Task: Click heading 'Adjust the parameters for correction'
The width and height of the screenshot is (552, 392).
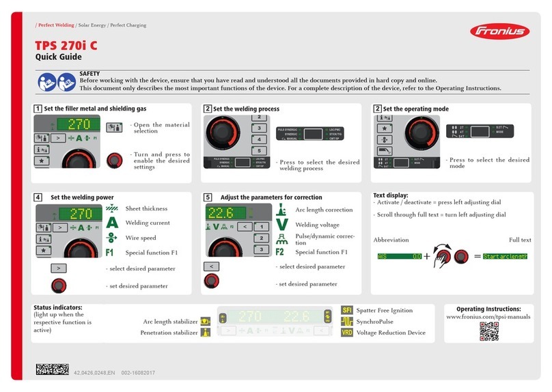Action: point(271,197)
